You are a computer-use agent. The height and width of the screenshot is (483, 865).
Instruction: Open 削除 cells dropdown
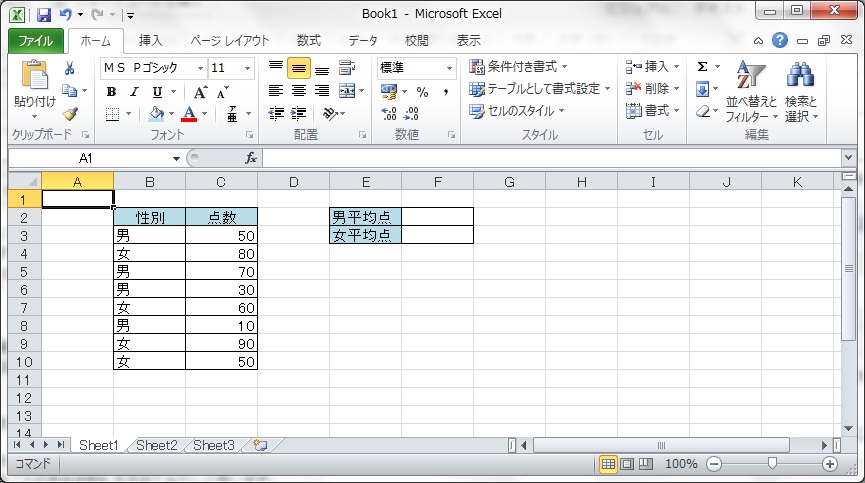pyautogui.click(x=653, y=89)
